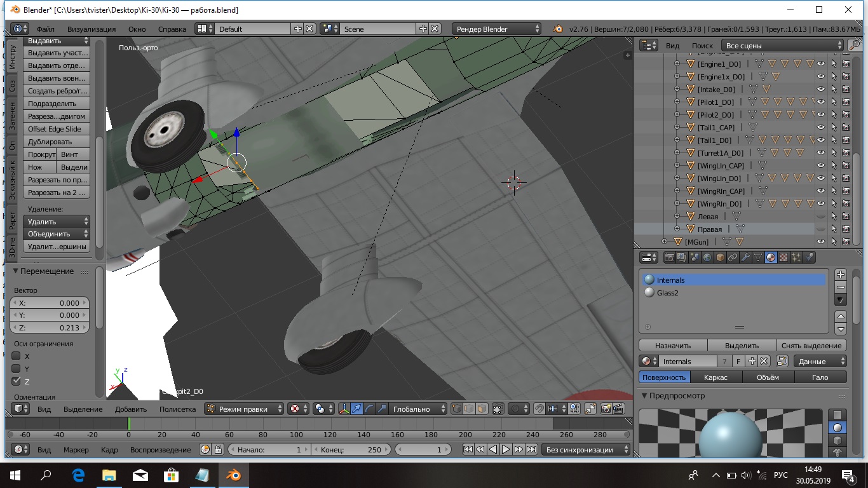
Task: Expand the Turret1A_D0 tree item
Action: tap(677, 153)
